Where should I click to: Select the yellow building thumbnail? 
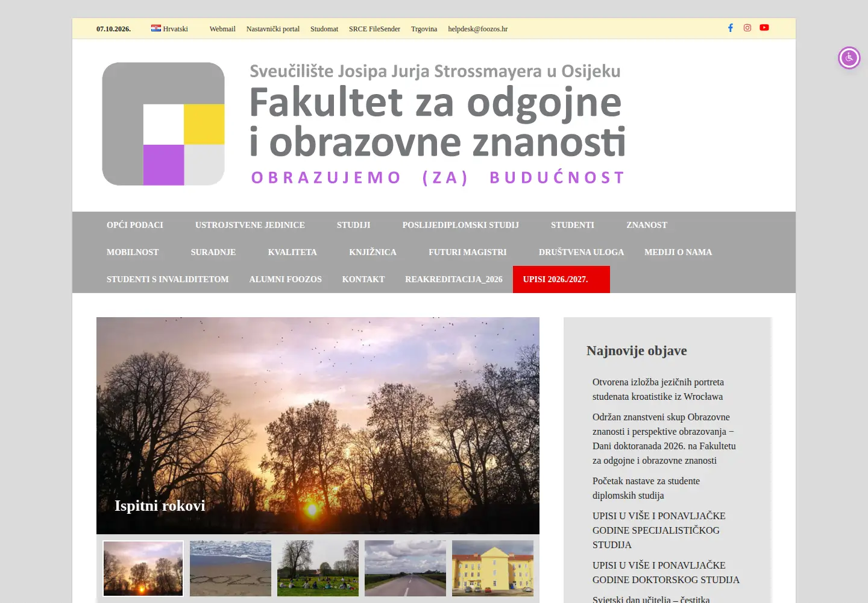coord(492,569)
